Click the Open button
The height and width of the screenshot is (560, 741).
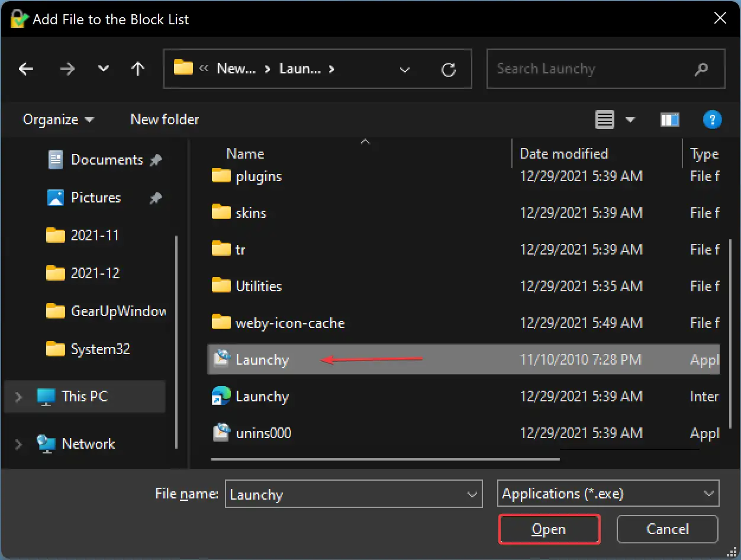click(x=549, y=529)
